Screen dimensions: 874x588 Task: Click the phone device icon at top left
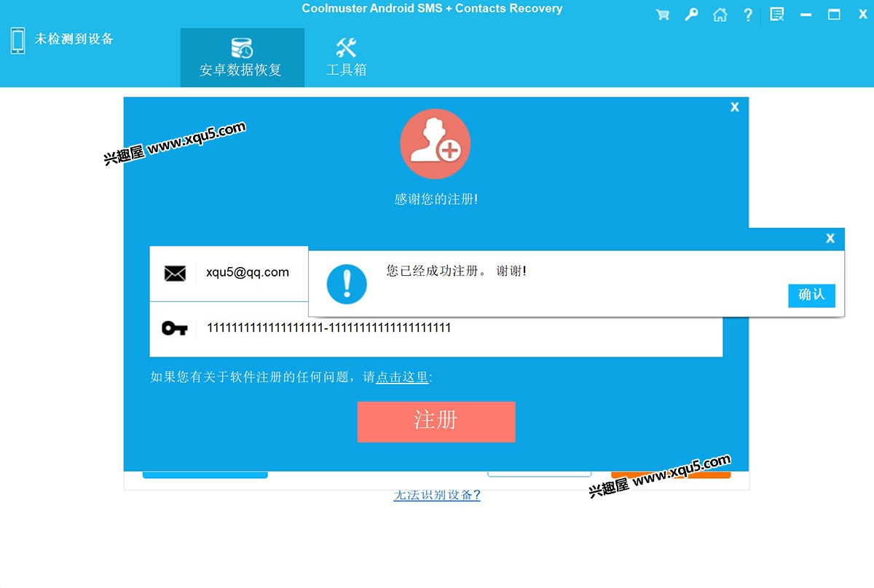[x=18, y=41]
